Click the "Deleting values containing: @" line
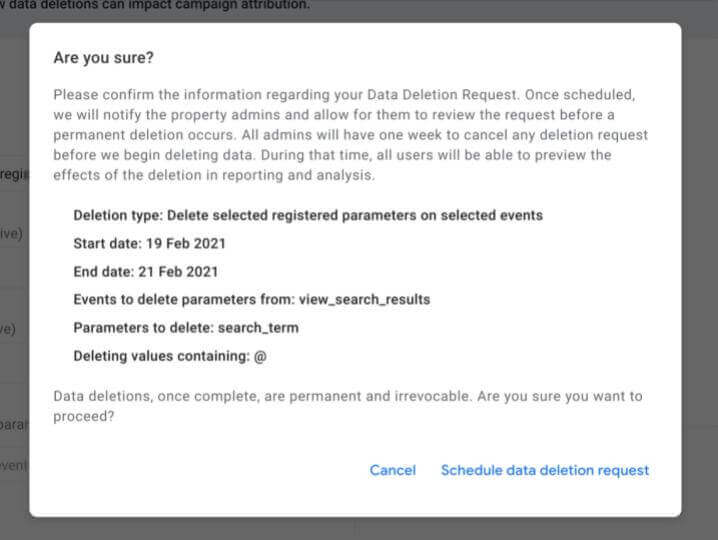 point(169,355)
